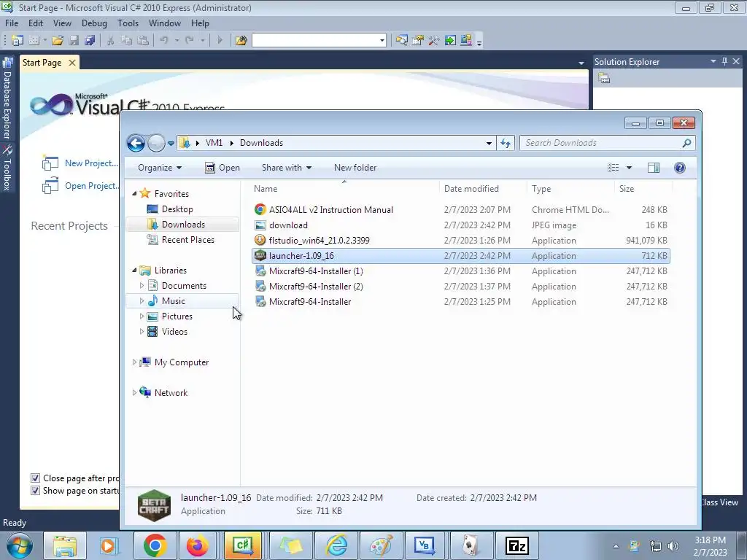
Task: Open the Toolbox icon with crossed tools
Action: click(x=434, y=41)
